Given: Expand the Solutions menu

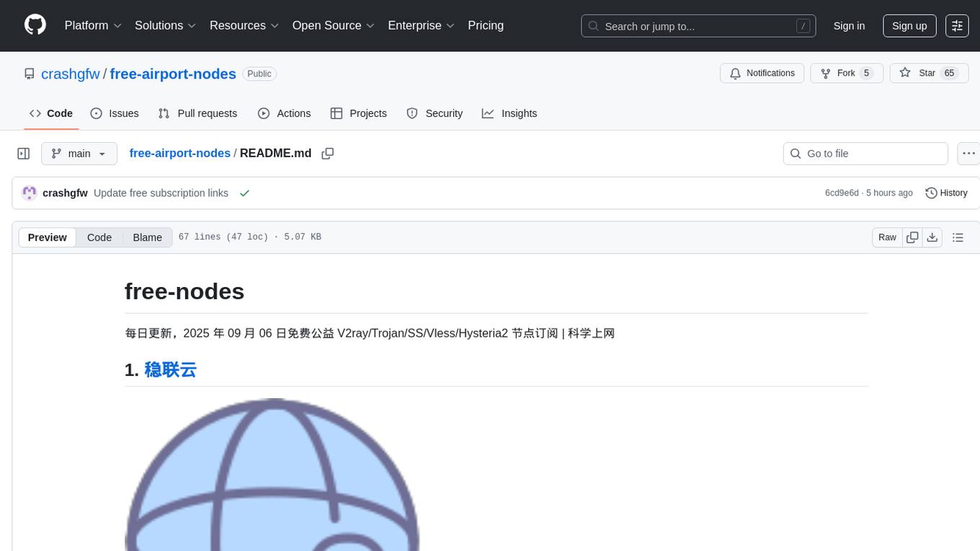Looking at the screenshot, I should [x=166, y=25].
